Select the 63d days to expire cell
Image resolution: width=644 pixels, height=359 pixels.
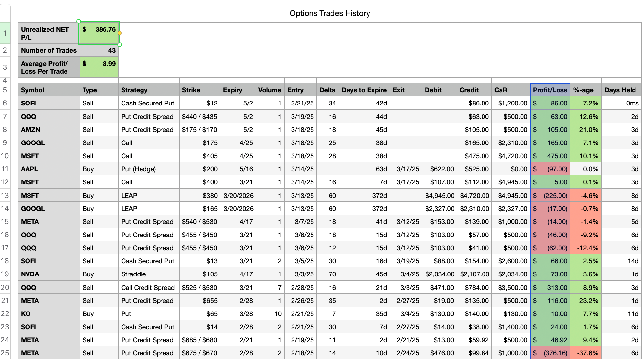[x=364, y=169]
